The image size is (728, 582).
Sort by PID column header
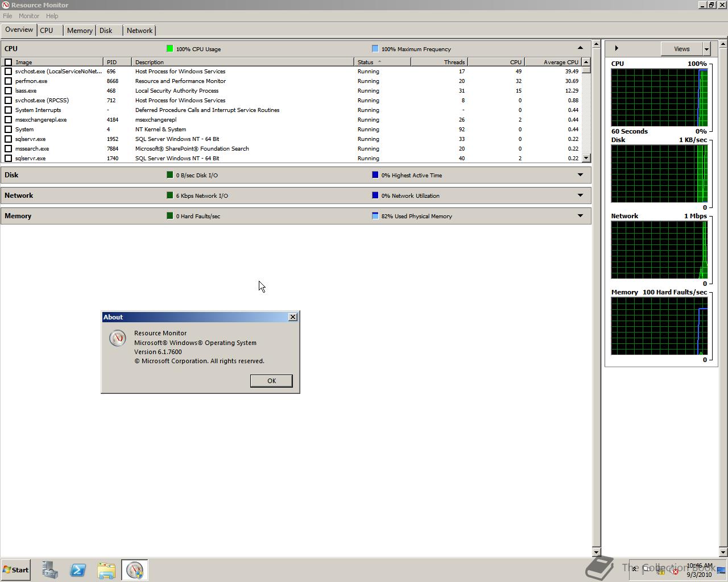(117, 62)
